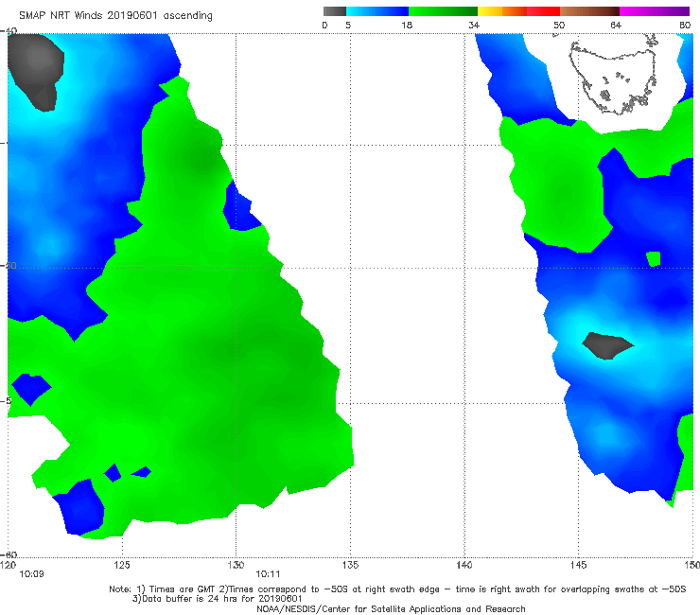Click the '34' label under the color bar
Screen dimensions: 700x615
474,25
